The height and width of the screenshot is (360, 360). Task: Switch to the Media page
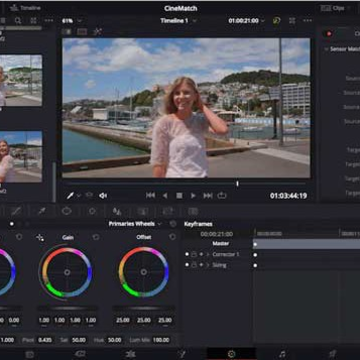click(x=30, y=354)
